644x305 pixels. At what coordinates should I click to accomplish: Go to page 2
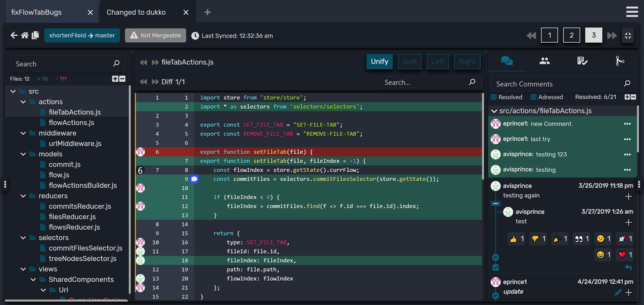click(571, 35)
